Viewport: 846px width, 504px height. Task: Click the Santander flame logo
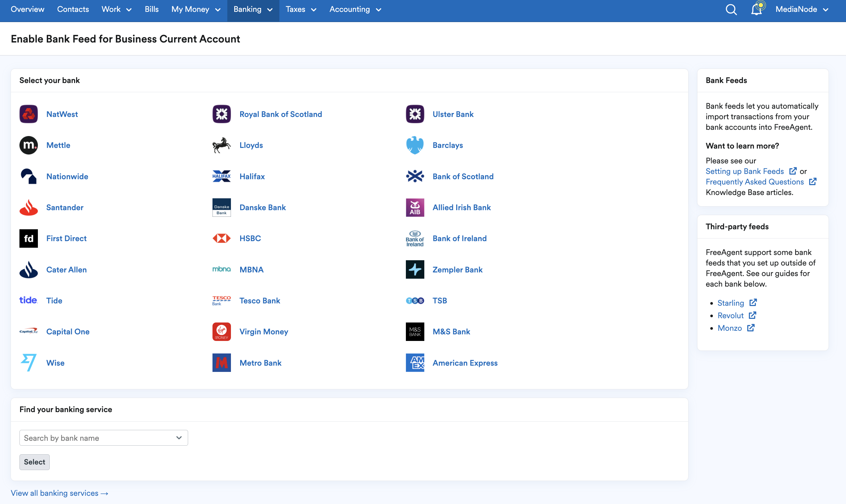pos(29,208)
